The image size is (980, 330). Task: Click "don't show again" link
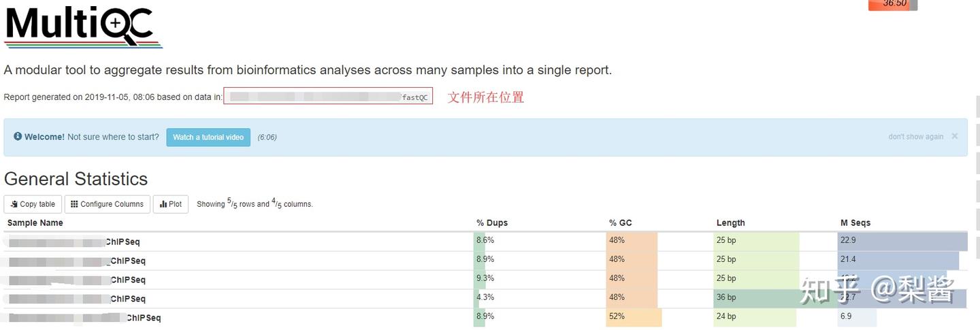click(x=915, y=137)
